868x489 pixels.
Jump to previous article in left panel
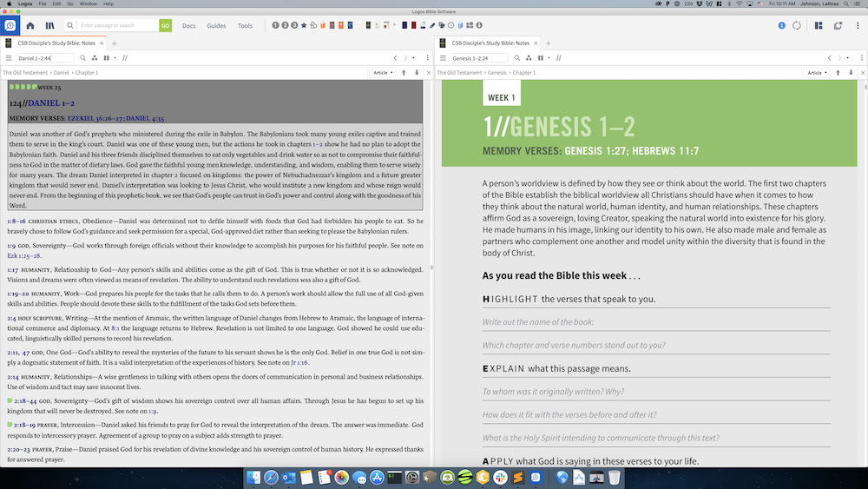tap(404, 73)
